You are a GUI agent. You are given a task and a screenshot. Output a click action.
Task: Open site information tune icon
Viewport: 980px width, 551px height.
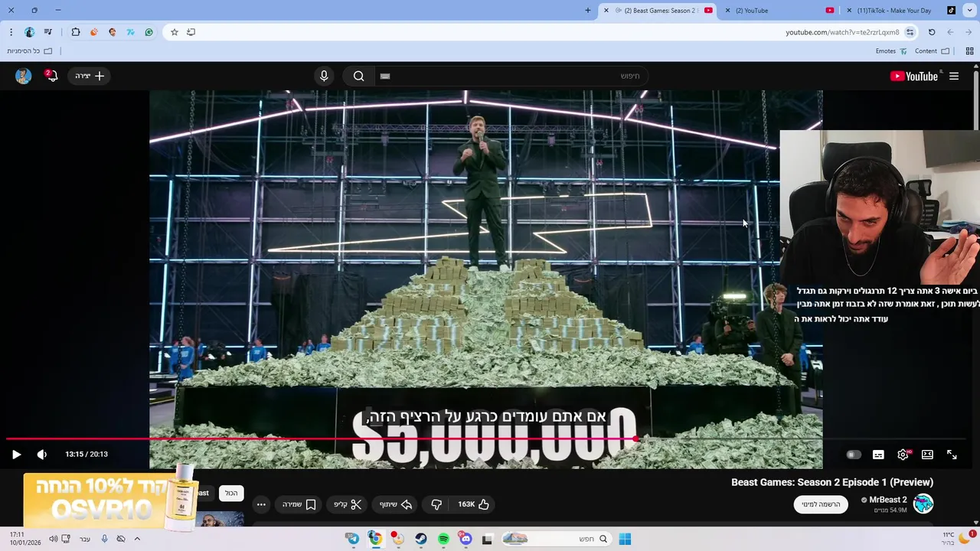(910, 32)
